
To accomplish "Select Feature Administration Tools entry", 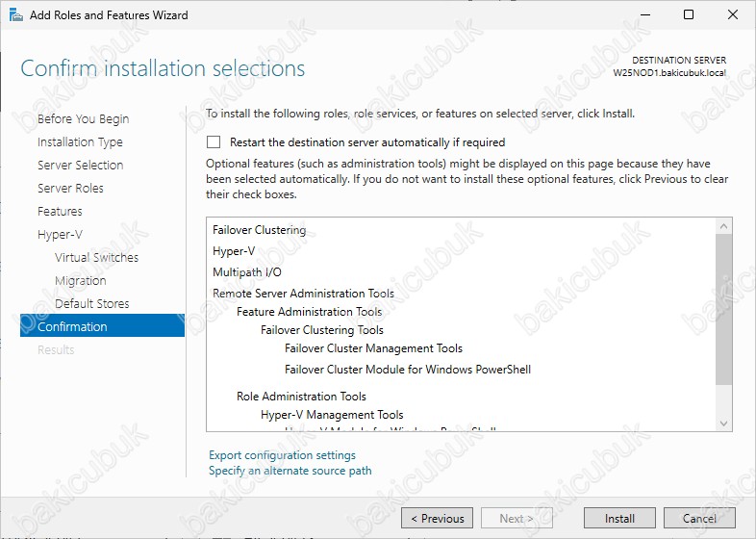I will tap(309, 312).
